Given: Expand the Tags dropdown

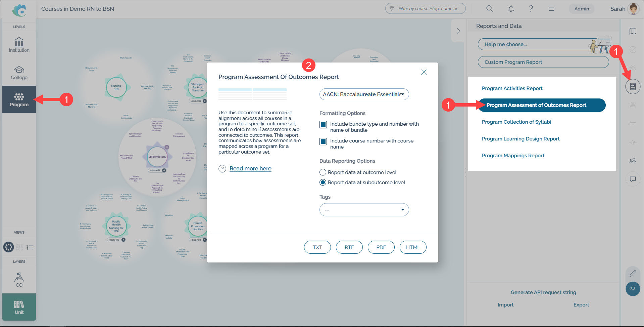Looking at the screenshot, I should coord(364,210).
